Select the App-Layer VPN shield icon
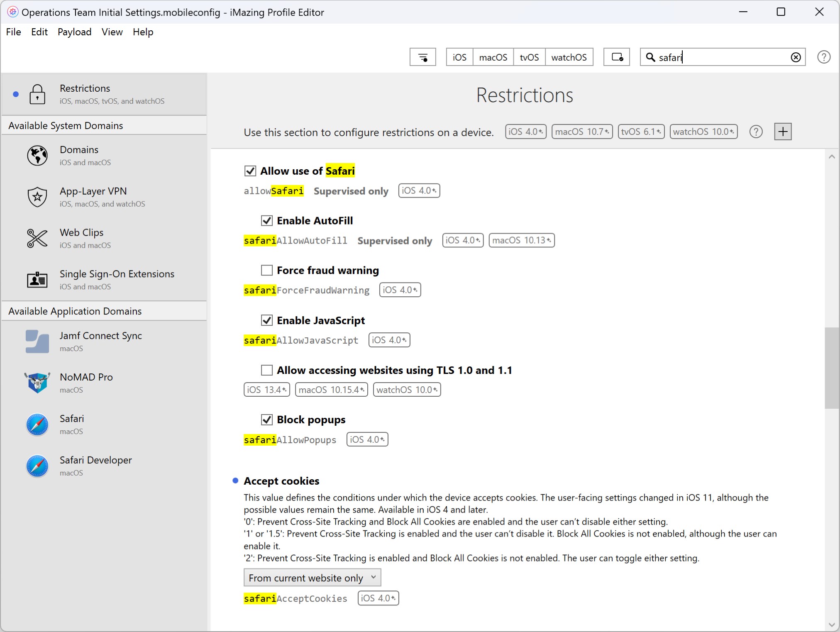 click(37, 197)
